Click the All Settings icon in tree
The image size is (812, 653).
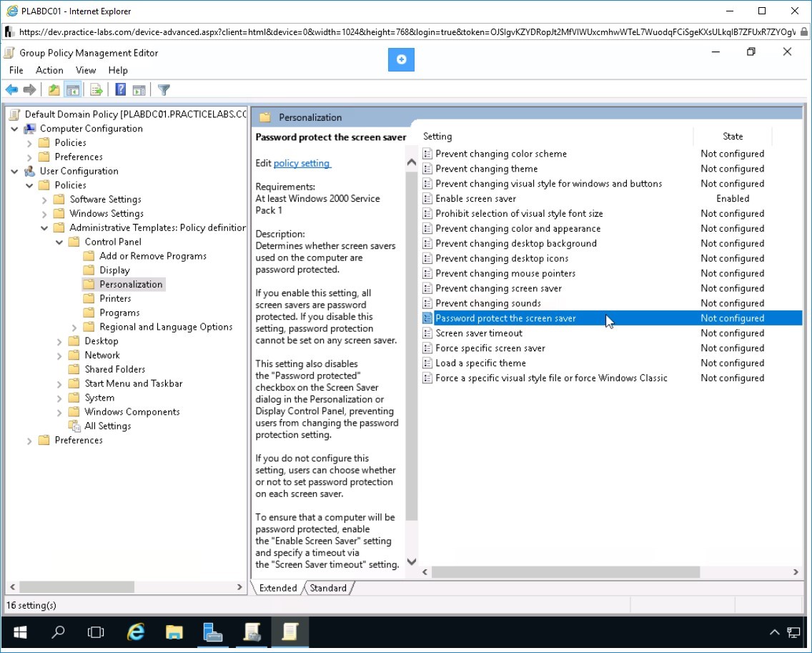click(75, 426)
